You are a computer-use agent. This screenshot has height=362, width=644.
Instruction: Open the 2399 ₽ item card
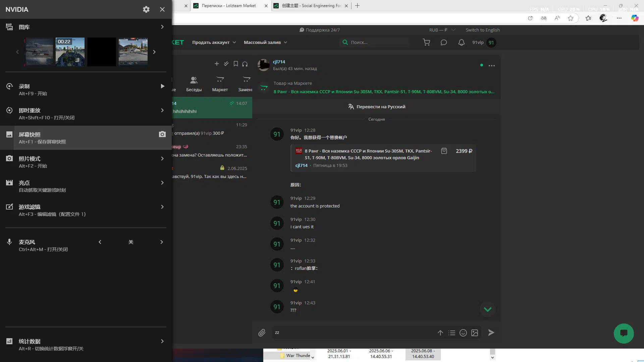pyautogui.click(x=383, y=158)
